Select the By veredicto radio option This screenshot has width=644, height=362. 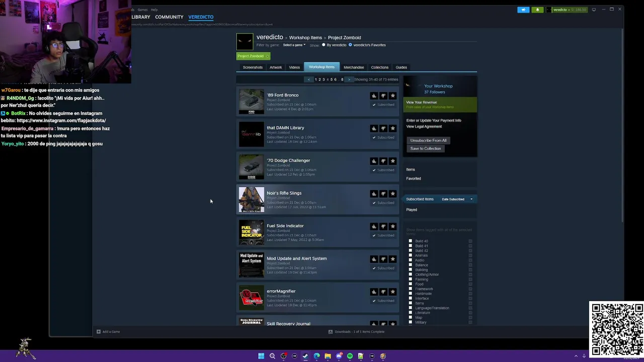(x=324, y=45)
